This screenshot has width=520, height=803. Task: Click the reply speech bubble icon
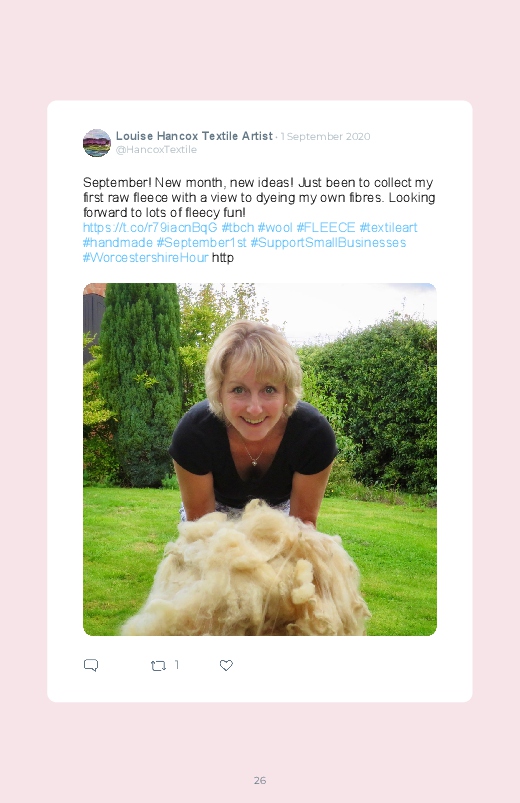click(91, 665)
